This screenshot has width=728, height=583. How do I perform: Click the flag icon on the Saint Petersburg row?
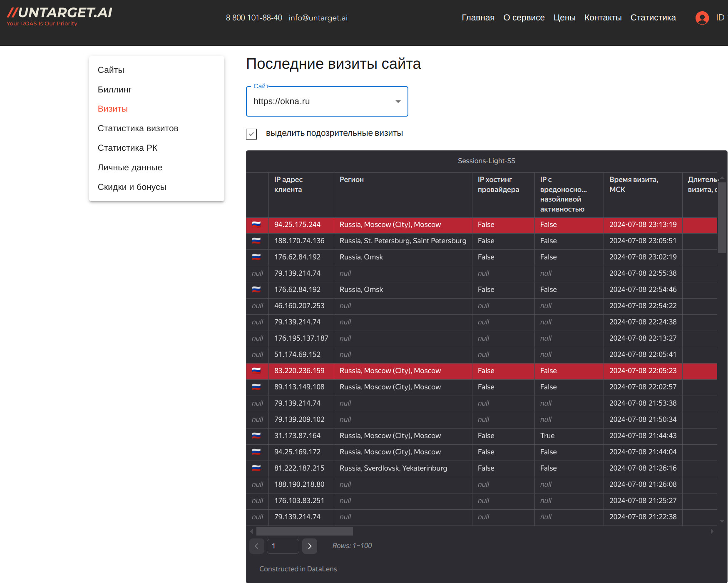tap(257, 241)
